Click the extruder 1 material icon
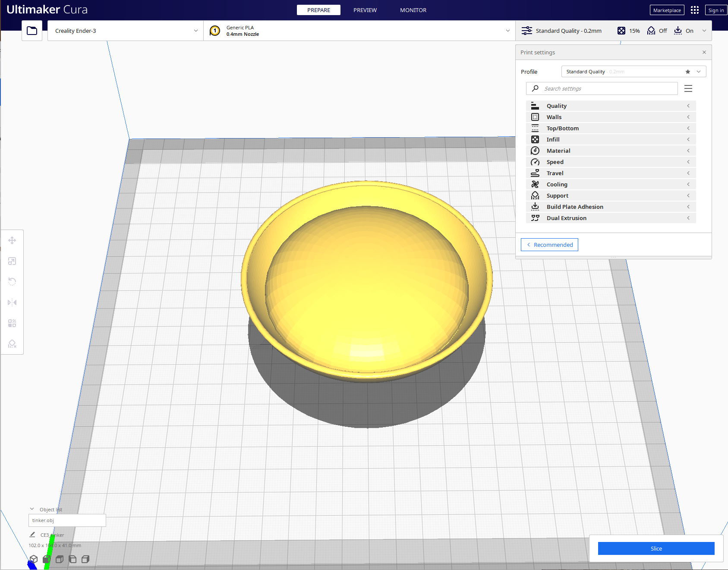Screen dimensions: 728x570 click(215, 31)
